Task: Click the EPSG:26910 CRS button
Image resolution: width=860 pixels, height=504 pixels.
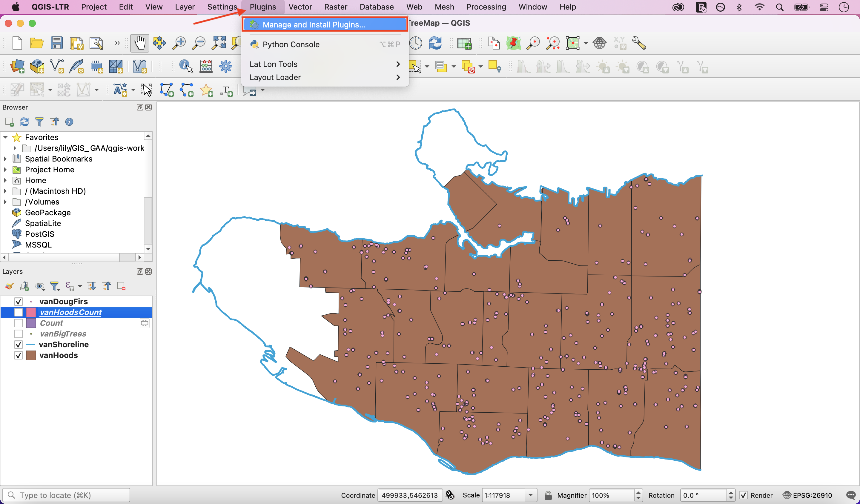Action: [x=807, y=495]
